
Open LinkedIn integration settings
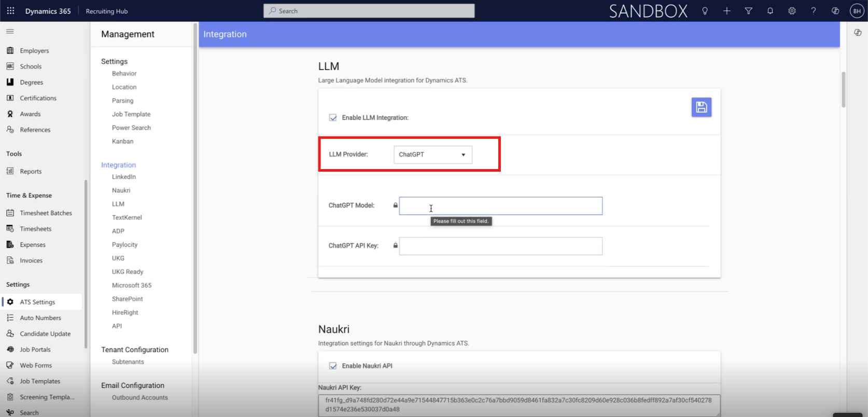point(124,177)
